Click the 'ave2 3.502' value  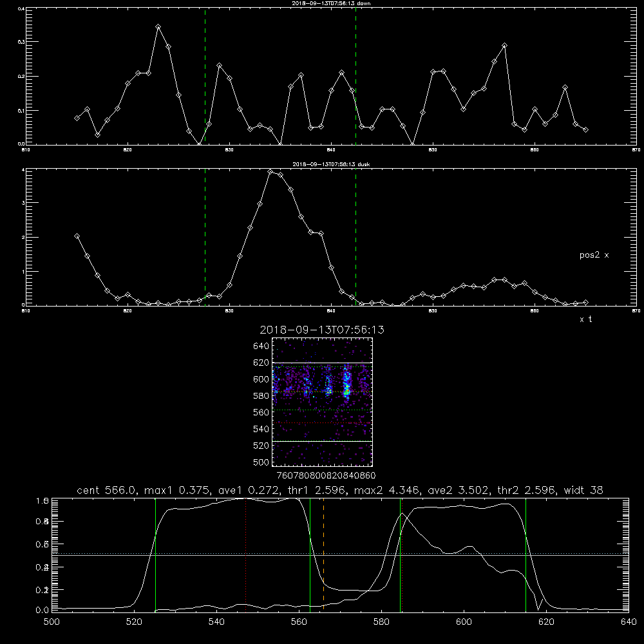458,490
